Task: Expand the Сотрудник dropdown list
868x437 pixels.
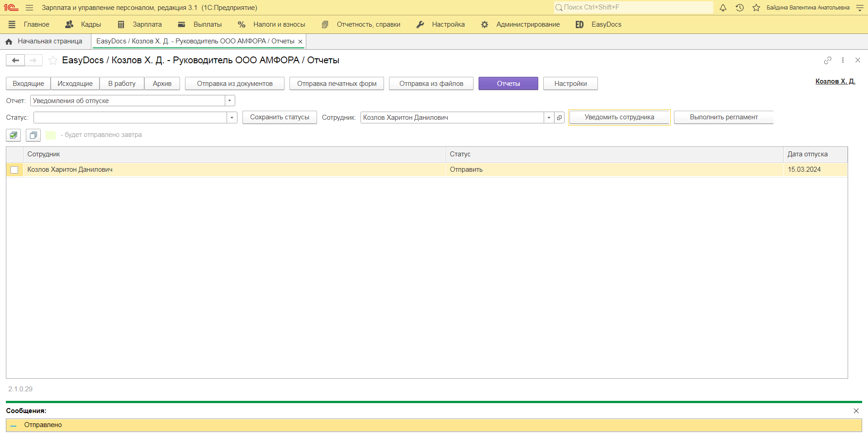Action: tap(549, 117)
